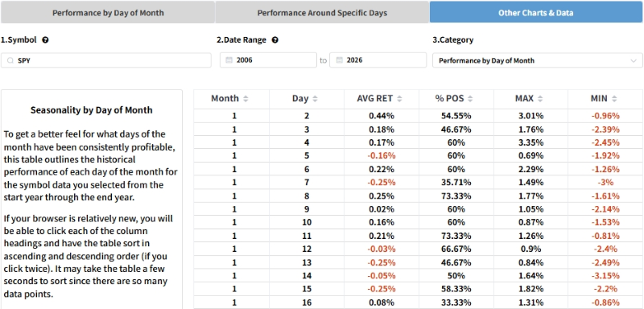Click the end year field showing 2026
Image resolution: width=644 pixels, height=309 pixels.
(x=378, y=60)
